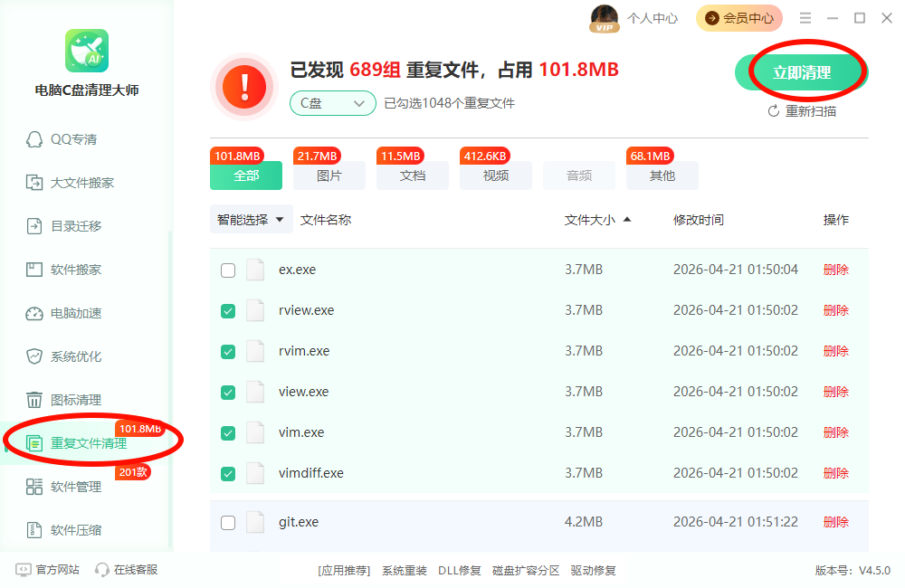Select the 全部 tab

pyautogui.click(x=246, y=175)
